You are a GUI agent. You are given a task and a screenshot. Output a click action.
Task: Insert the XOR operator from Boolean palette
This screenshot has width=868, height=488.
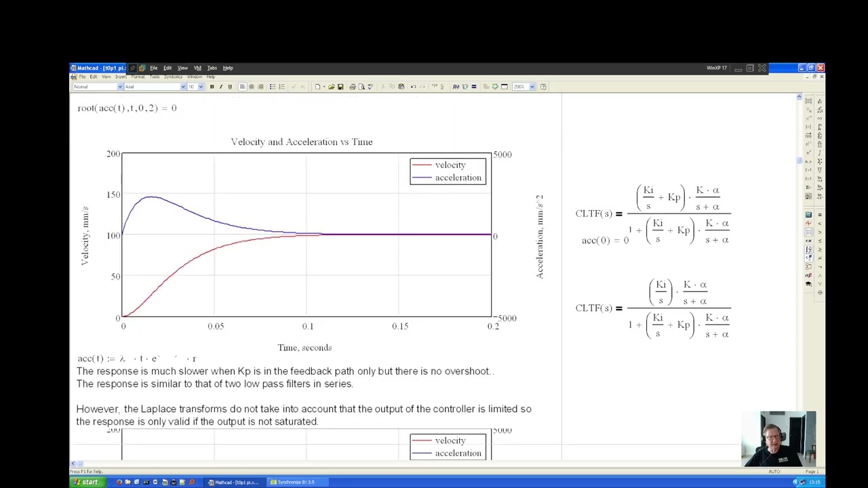(x=820, y=292)
